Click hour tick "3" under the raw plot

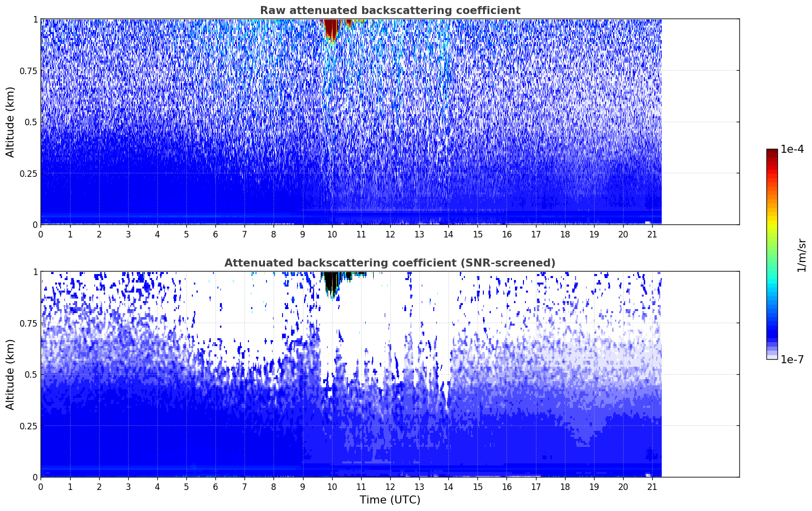(128, 234)
